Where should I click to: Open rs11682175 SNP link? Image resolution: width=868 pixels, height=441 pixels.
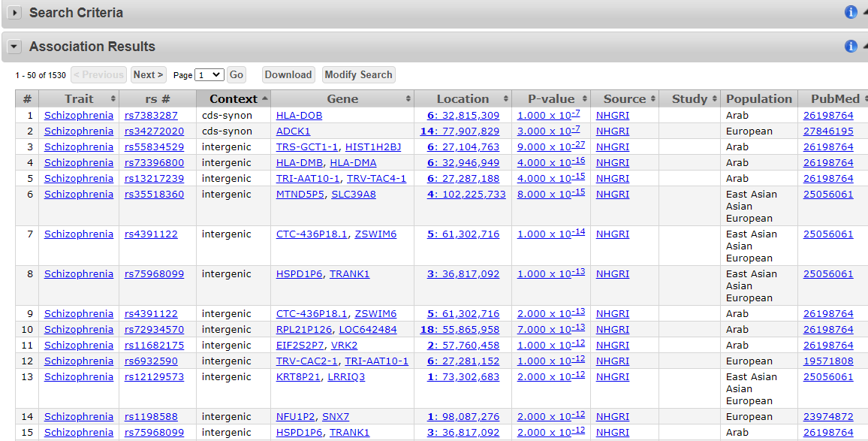[155, 345]
